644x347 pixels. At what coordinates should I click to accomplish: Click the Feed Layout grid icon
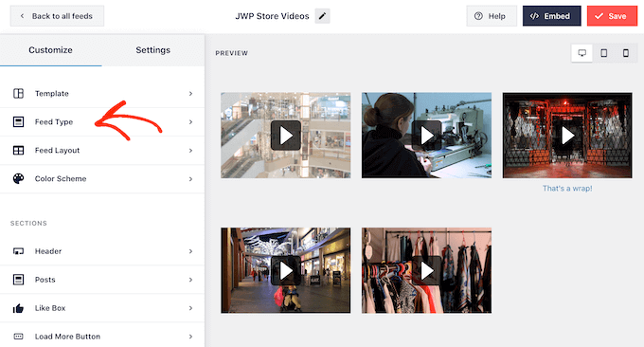tap(19, 150)
